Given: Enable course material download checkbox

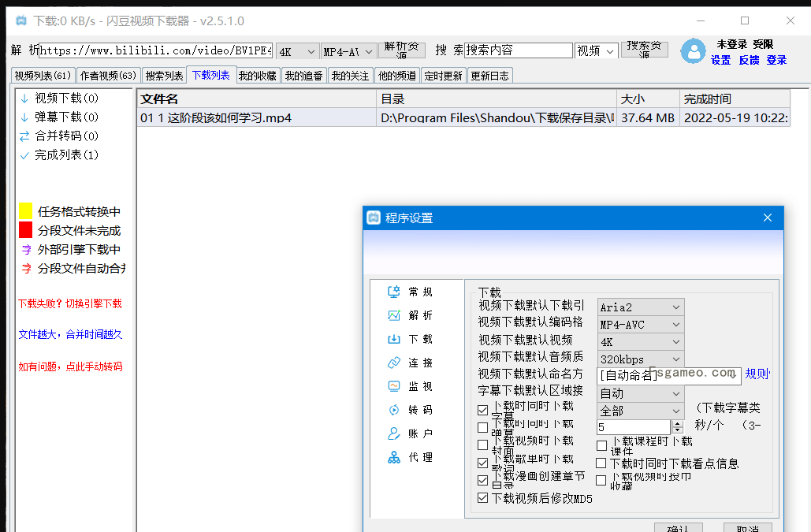Looking at the screenshot, I should (601, 445).
